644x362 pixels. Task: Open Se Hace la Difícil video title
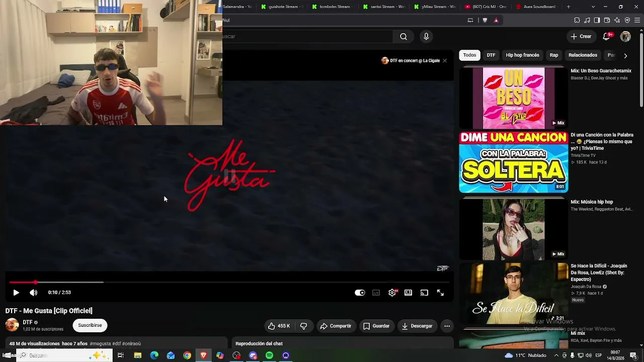[599, 273]
